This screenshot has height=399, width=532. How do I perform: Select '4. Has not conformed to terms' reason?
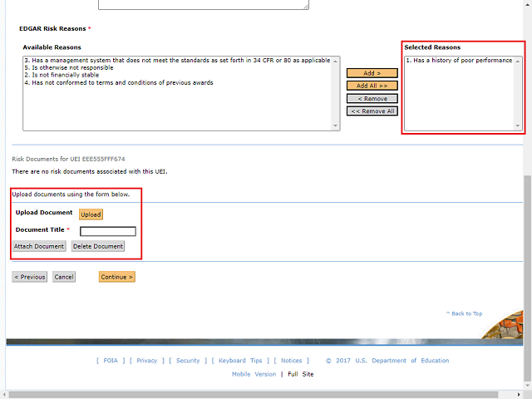click(119, 82)
